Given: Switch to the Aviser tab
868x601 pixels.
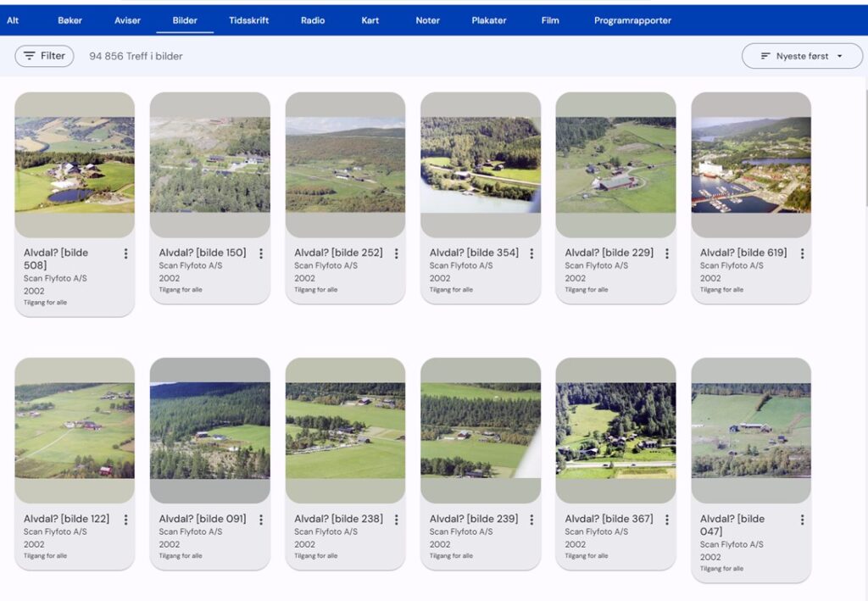Looking at the screenshot, I should pyautogui.click(x=127, y=20).
